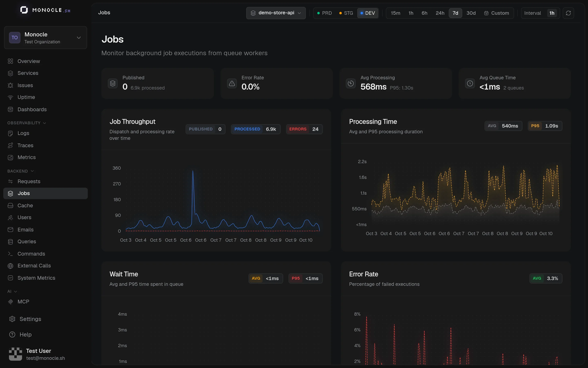Select the DEV environment
Screen dimensions: 588x368
pyautogui.click(x=368, y=13)
